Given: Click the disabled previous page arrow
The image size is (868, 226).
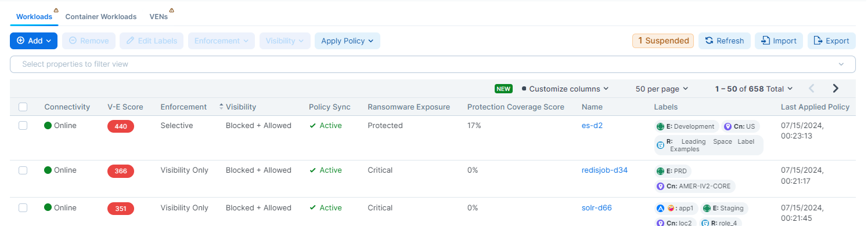Looking at the screenshot, I should pyautogui.click(x=812, y=89).
